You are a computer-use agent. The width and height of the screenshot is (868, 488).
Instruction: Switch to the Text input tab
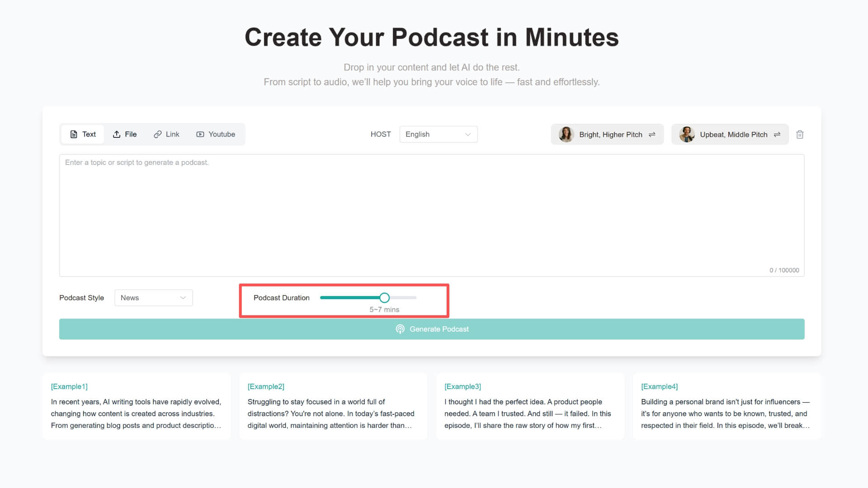(83, 134)
